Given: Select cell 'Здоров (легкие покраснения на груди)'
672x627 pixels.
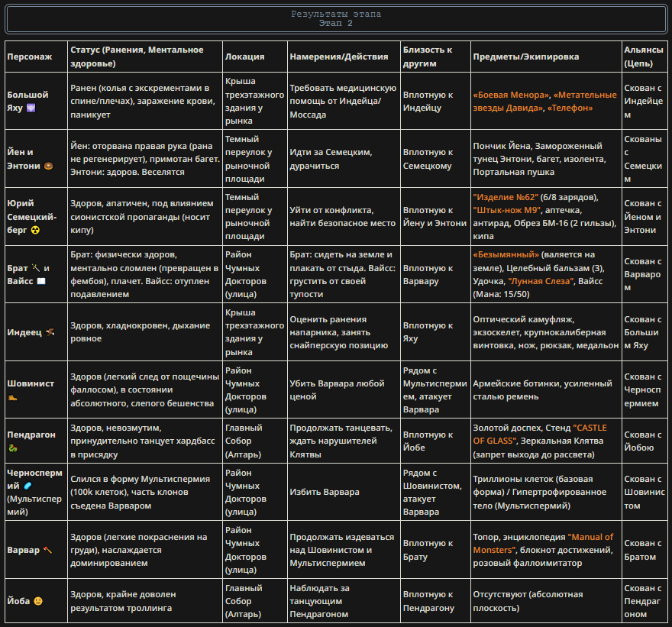Looking at the screenshot, I should click(145, 550).
